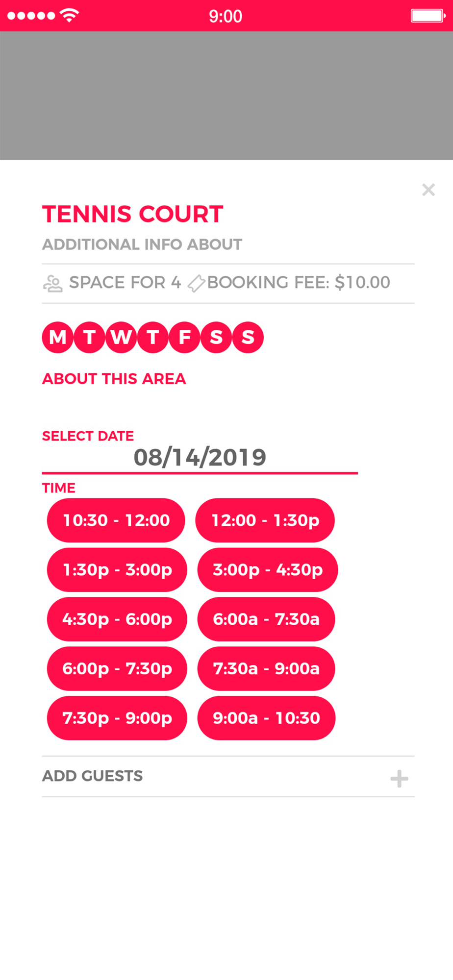Close the Tennis Court booking panel
This screenshot has width=453, height=980.
coord(428,190)
